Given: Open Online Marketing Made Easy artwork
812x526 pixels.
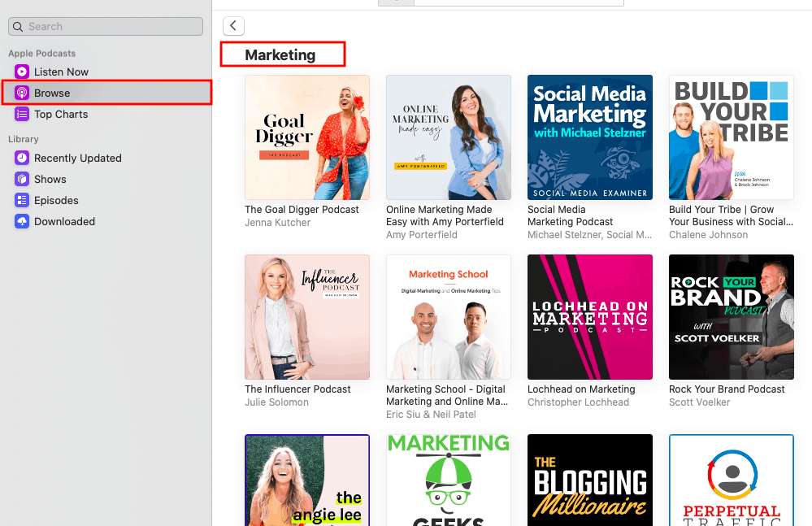Looking at the screenshot, I should coord(449,137).
